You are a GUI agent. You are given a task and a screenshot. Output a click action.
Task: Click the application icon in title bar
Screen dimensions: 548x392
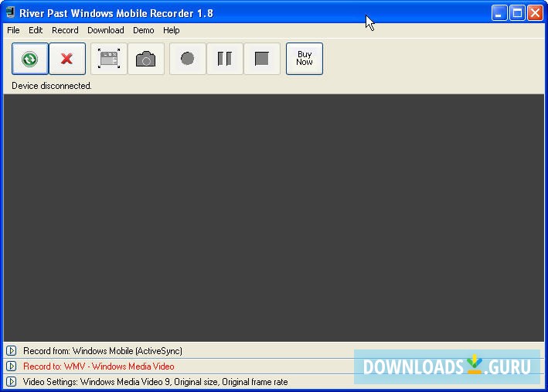click(x=11, y=12)
